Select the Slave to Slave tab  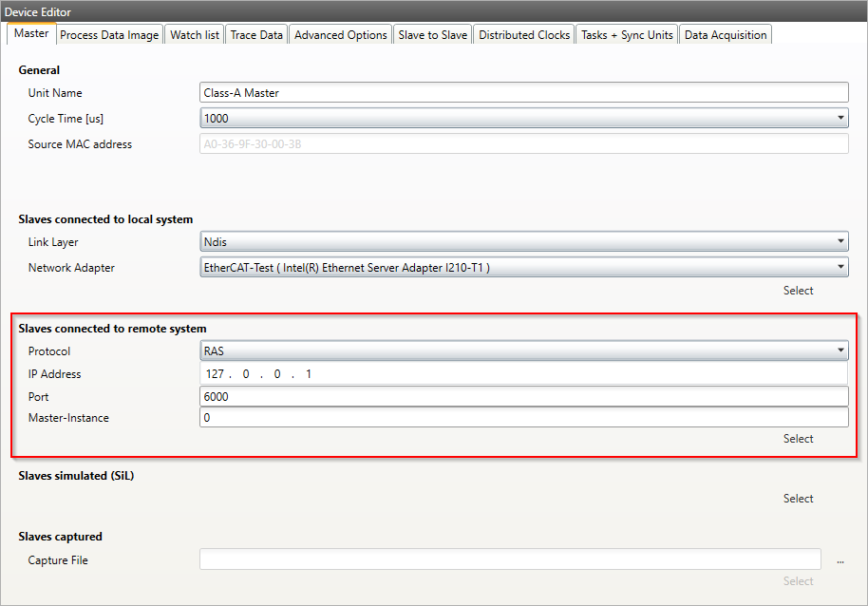[432, 35]
